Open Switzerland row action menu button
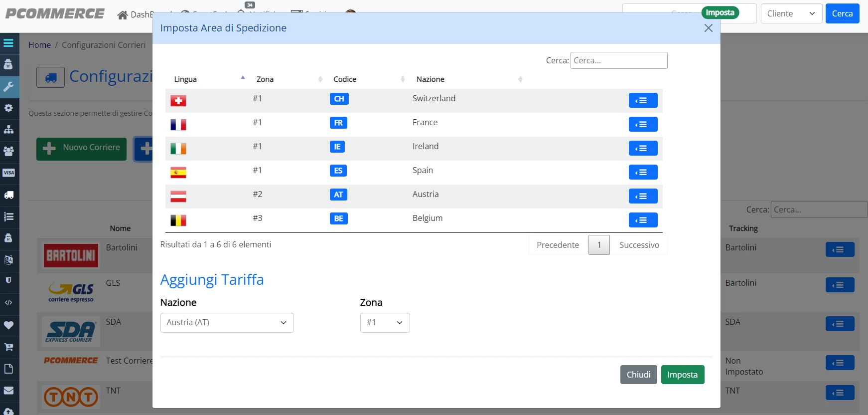 coord(643,100)
